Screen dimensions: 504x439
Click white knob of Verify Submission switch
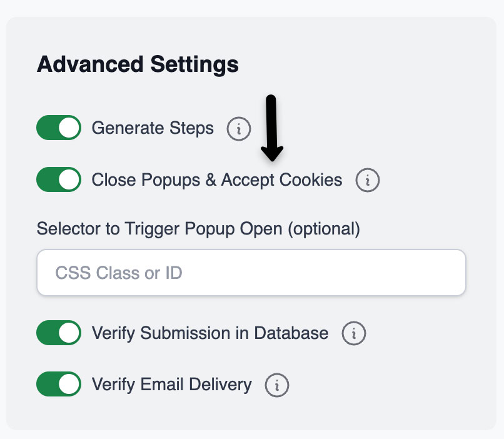[70, 333]
